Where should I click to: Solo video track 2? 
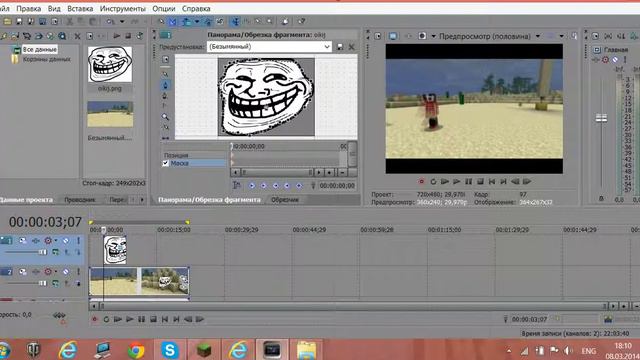(78, 271)
